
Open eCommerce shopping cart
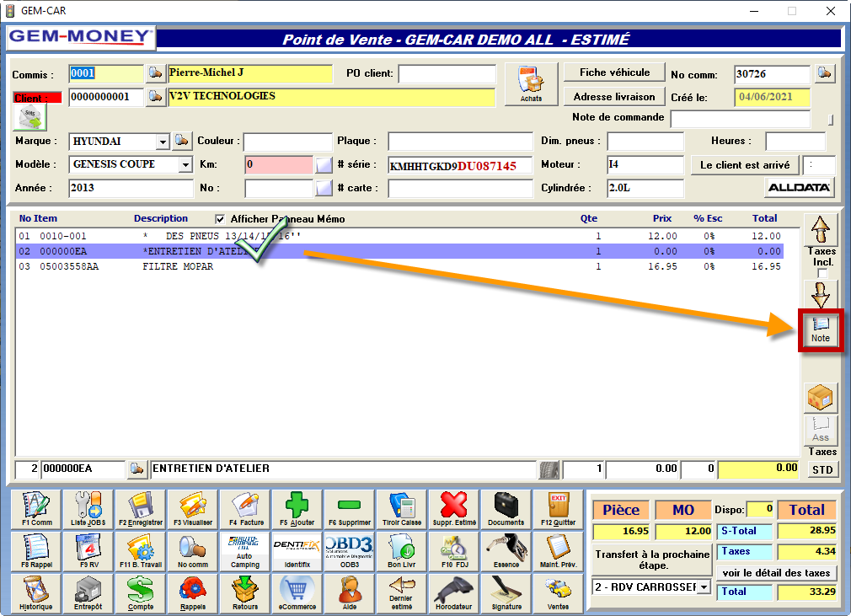[x=297, y=593]
